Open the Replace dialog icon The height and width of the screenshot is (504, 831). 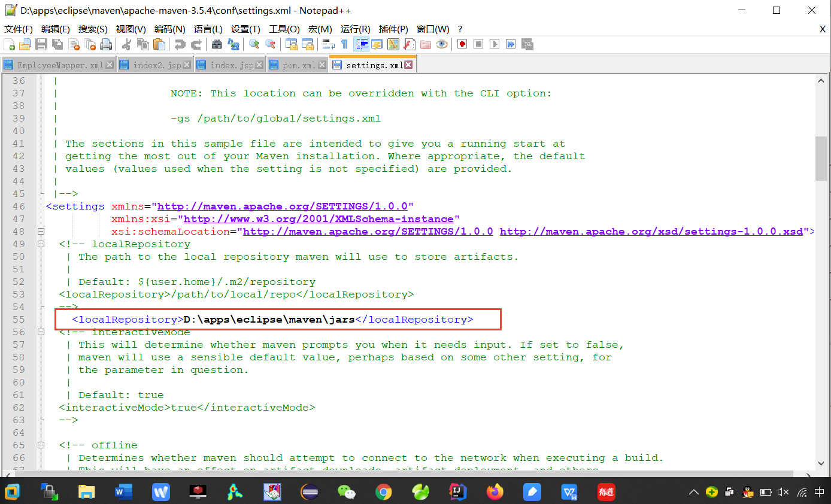pyautogui.click(x=233, y=44)
